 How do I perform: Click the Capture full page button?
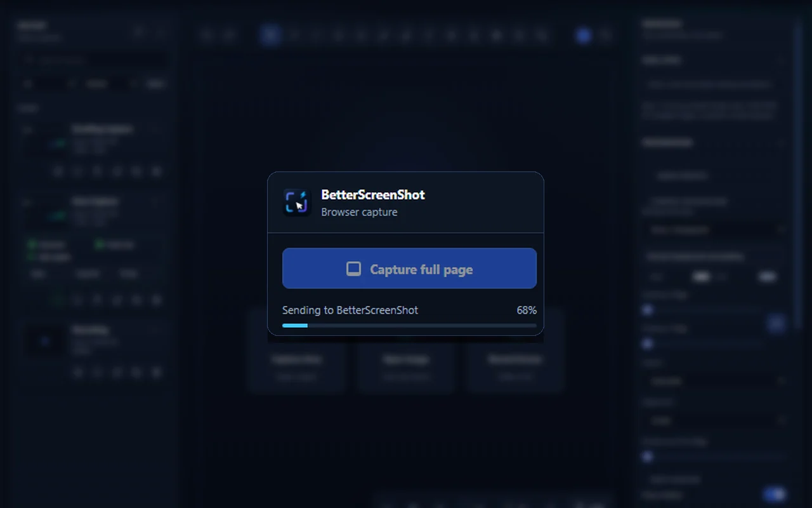click(x=409, y=269)
